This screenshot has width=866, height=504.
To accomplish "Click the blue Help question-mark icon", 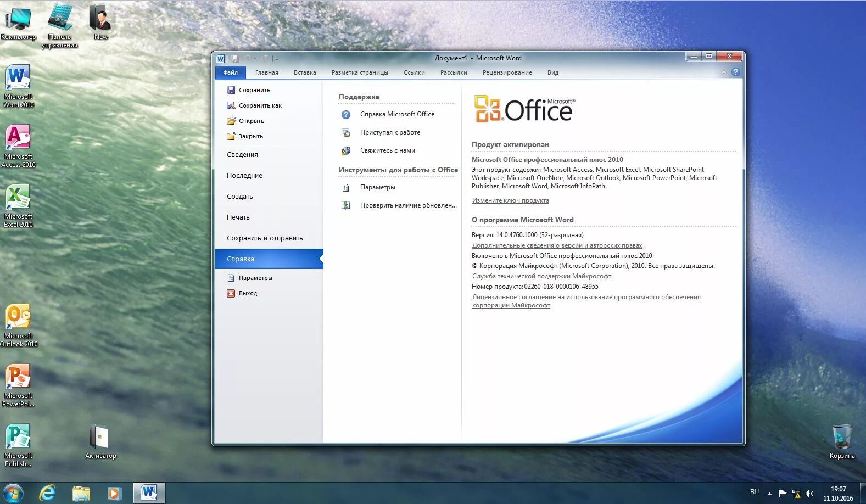I will pos(736,72).
